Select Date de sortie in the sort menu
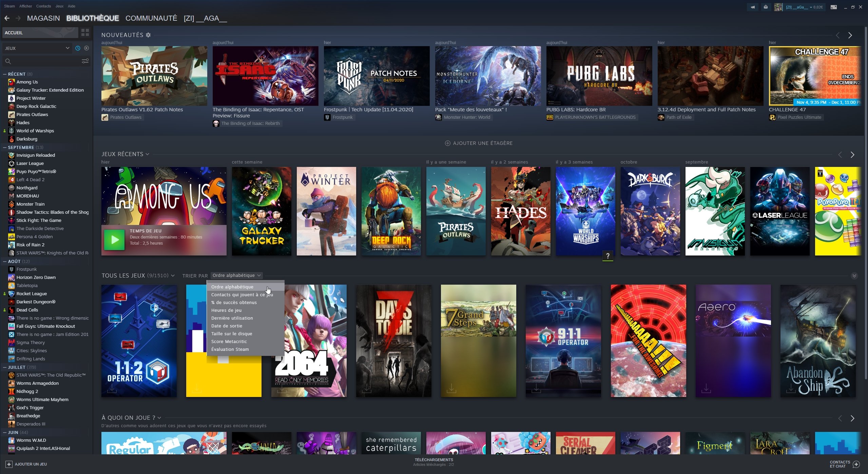Screen dimensions: 868x474 coord(227,326)
